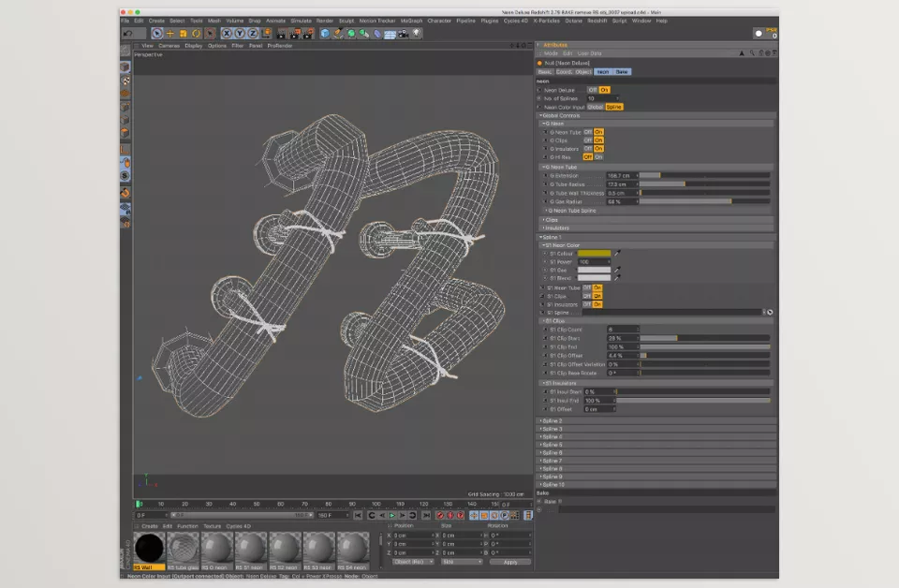
Task: Open the Simulate menu
Action: click(x=301, y=21)
